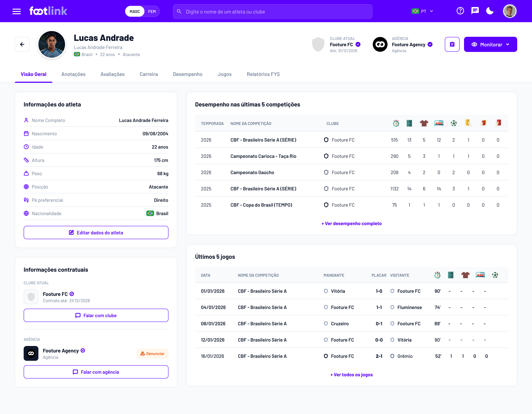Click the search magnifier icon
The height and width of the screenshot is (414, 532).
(x=179, y=11)
